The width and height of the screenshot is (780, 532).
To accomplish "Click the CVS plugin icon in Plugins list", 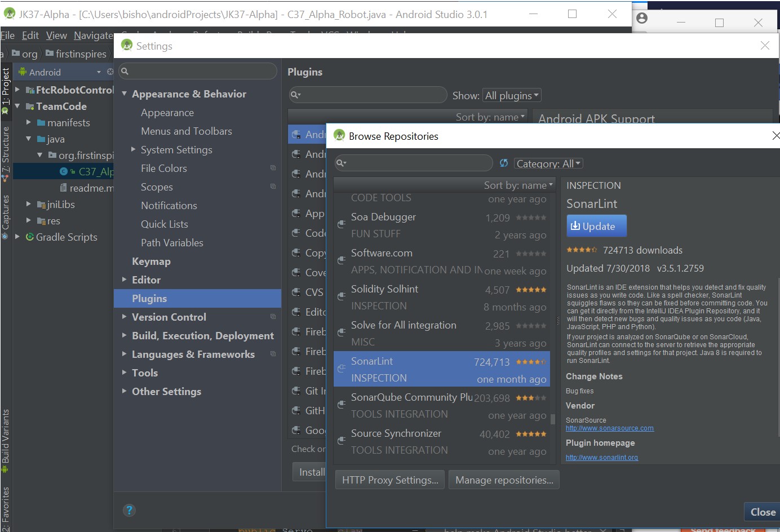I will [x=296, y=292].
